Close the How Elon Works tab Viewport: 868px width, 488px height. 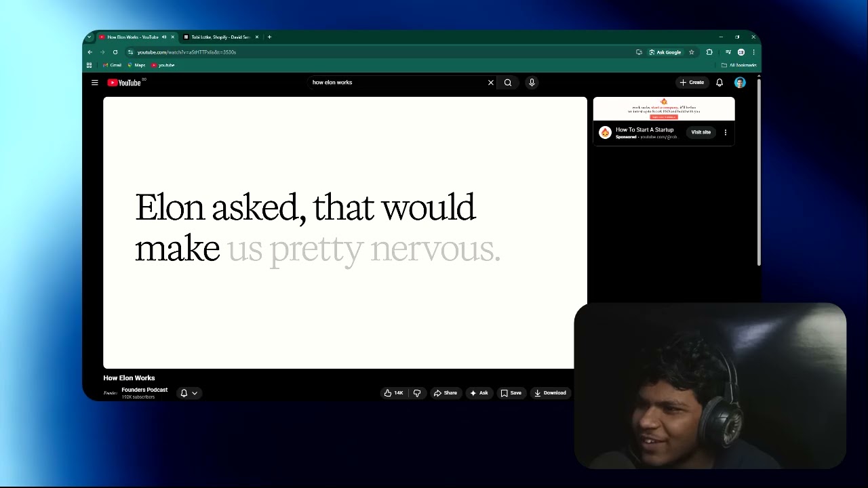(173, 37)
